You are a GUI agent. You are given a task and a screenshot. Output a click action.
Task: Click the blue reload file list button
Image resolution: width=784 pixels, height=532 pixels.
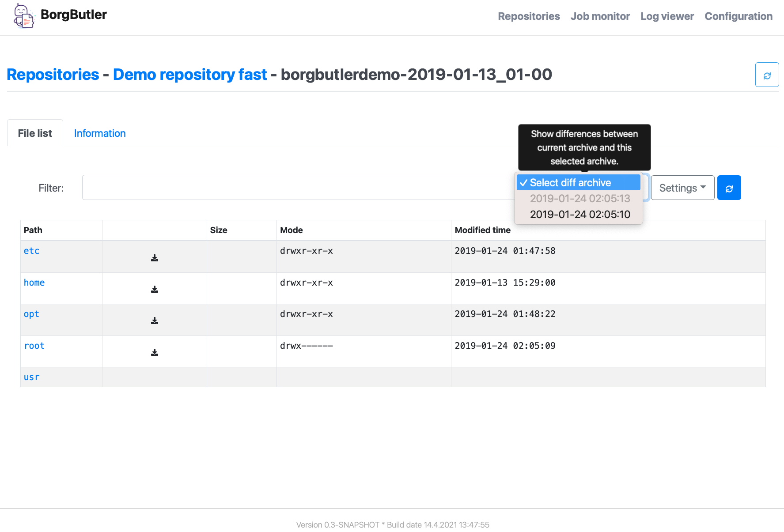pyautogui.click(x=729, y=188)
